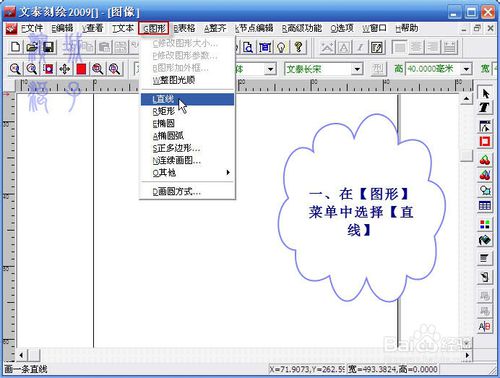The image size is (500, 378).
Task: Click the lower cherry image icon with the pencil
Action: (x=485, y=175)
